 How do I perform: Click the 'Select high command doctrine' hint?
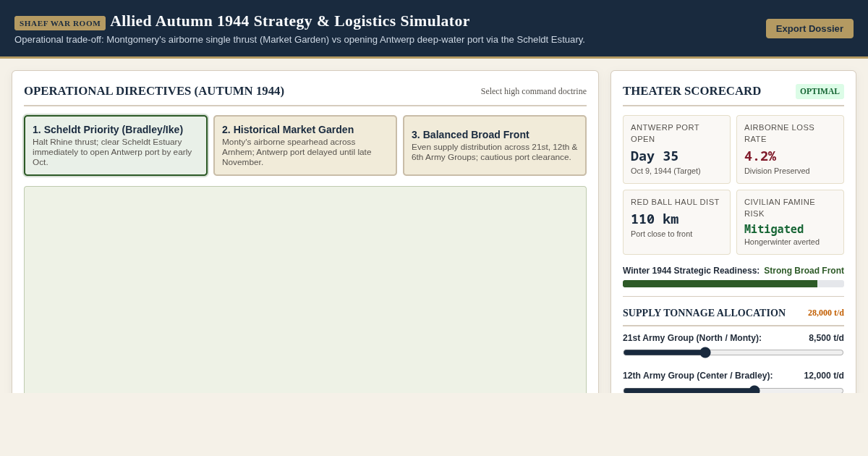click(x=534, y=91)
